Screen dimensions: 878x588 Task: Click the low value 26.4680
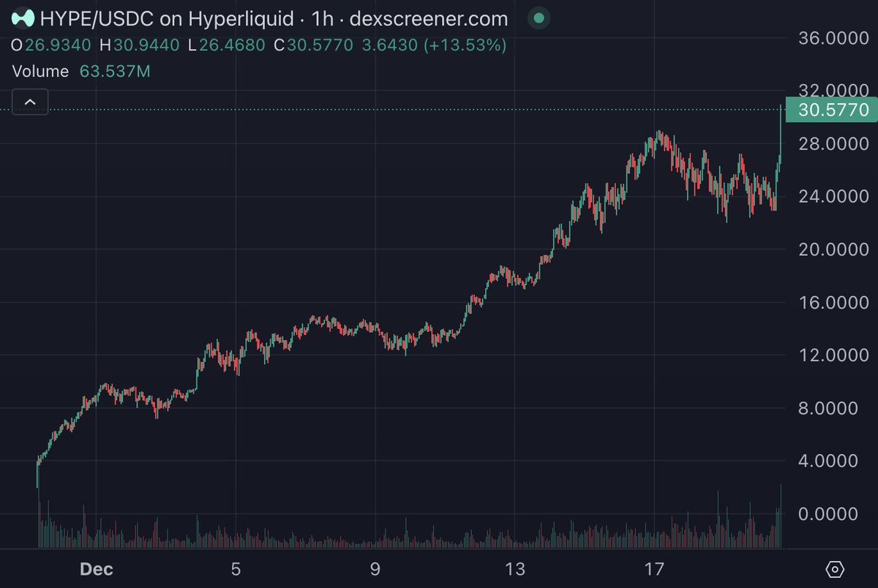click(231, 45)
